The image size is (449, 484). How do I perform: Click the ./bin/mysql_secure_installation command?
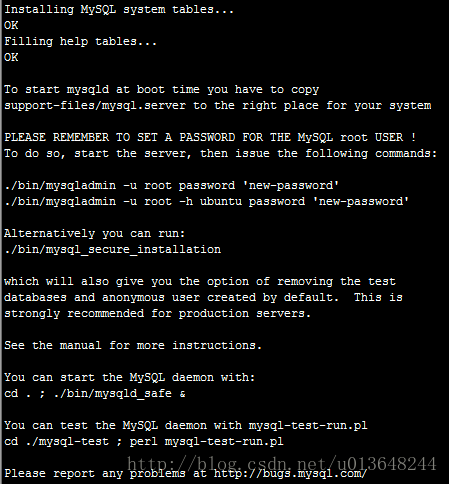tap(112, 250)
